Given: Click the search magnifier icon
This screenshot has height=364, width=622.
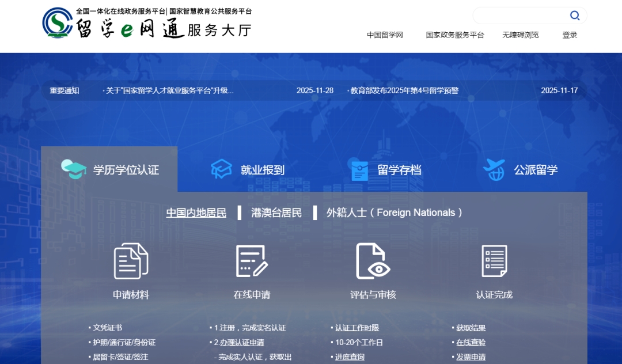Looking at the screenshot, I should pos(574,16).
